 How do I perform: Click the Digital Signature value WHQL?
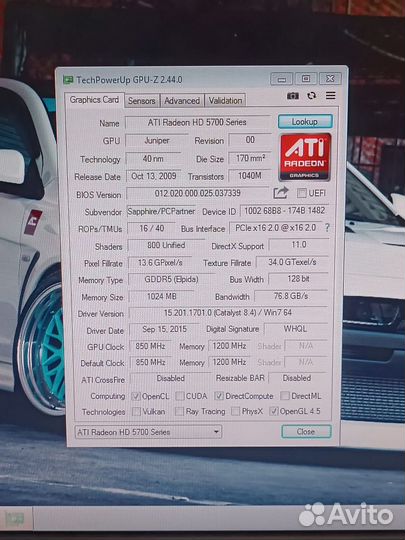tap(295, 329)
